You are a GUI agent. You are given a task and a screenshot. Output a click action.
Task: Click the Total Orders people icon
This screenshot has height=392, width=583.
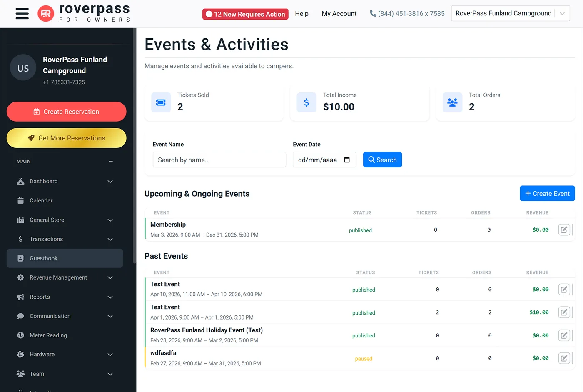[452, 102]
